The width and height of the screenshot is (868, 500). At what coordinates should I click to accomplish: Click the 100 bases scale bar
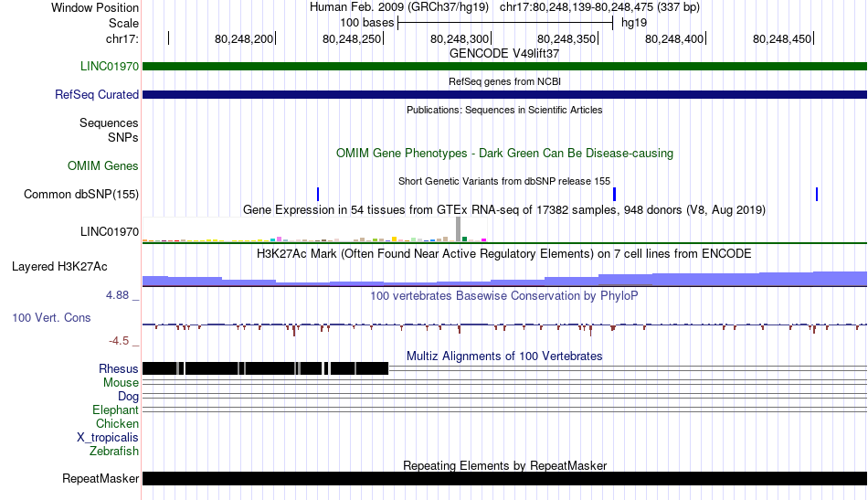pyautogui.click(x=505, y=23)
